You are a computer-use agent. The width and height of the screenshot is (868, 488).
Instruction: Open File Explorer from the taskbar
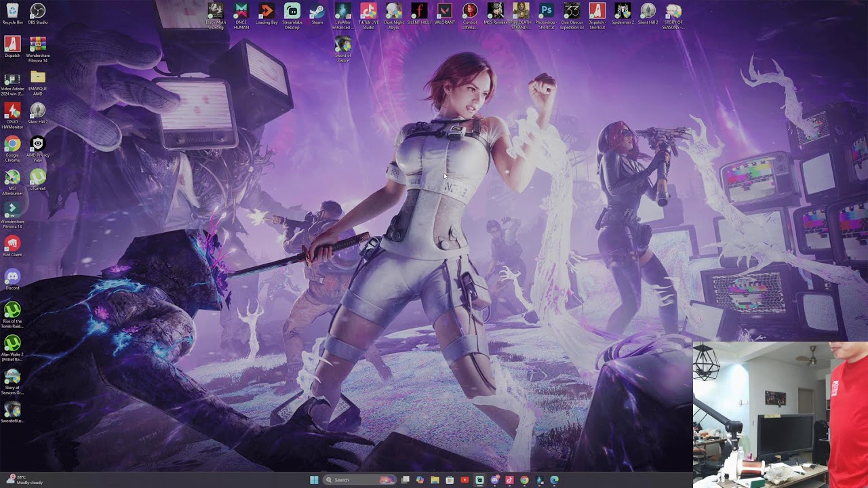tap(435, 480)
